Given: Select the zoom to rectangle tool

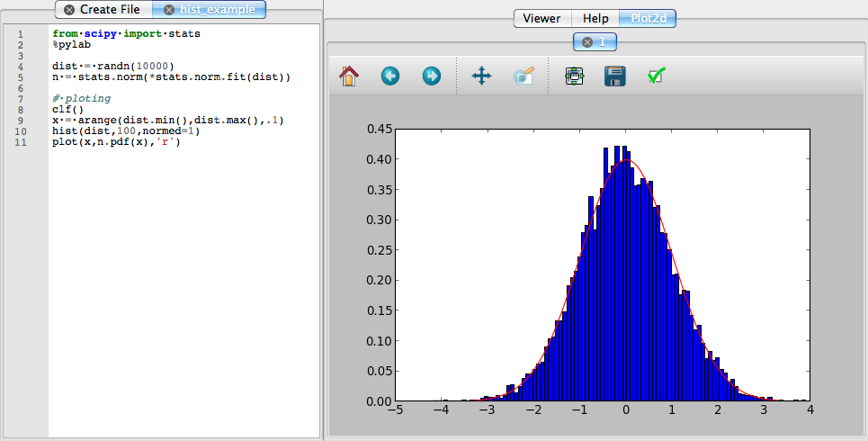Looking at the screenshot, I should point(523,76).
